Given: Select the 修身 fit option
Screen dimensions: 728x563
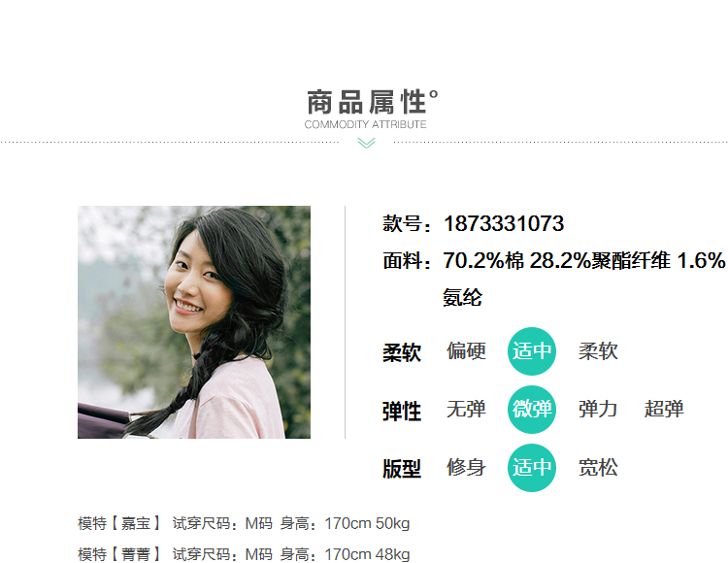Looking at the screenshot, I should pos(466,468).
